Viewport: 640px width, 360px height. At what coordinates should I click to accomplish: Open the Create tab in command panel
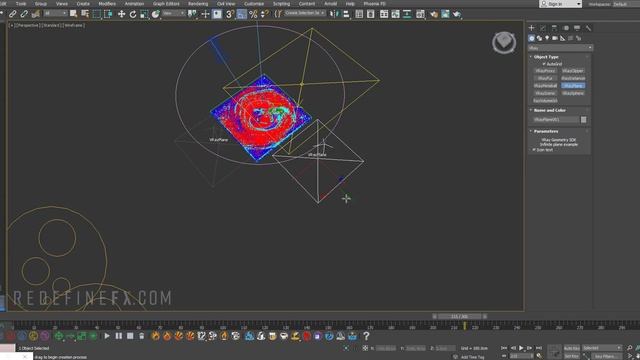click(531, 28)
